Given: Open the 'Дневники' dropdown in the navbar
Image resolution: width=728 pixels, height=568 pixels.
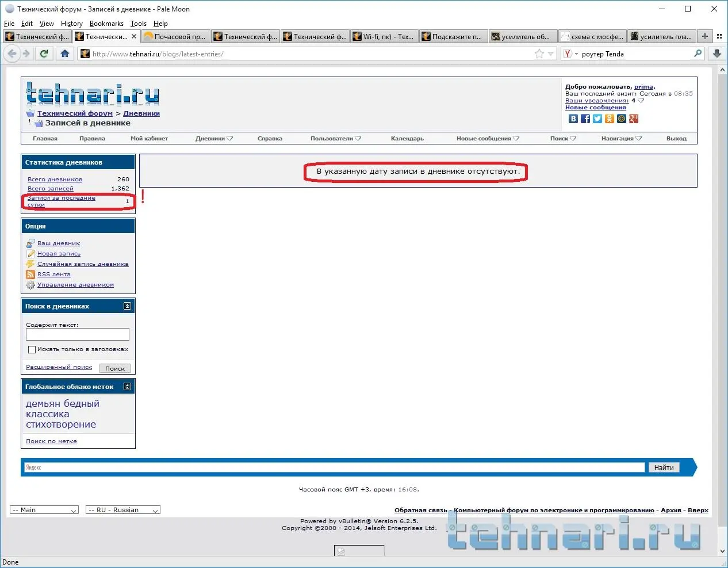Looking at the screenshot, I should 214,139.
